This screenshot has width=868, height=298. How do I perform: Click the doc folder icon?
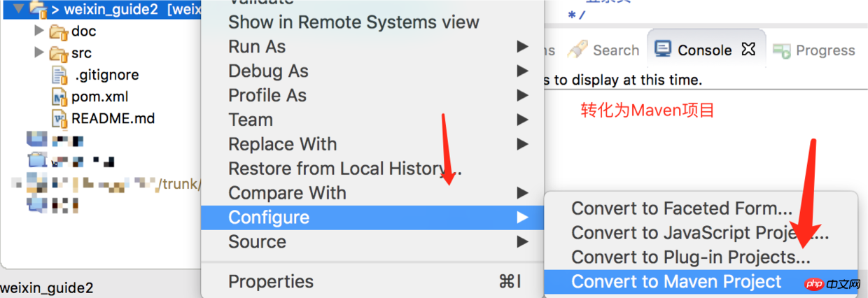[58, 31]
